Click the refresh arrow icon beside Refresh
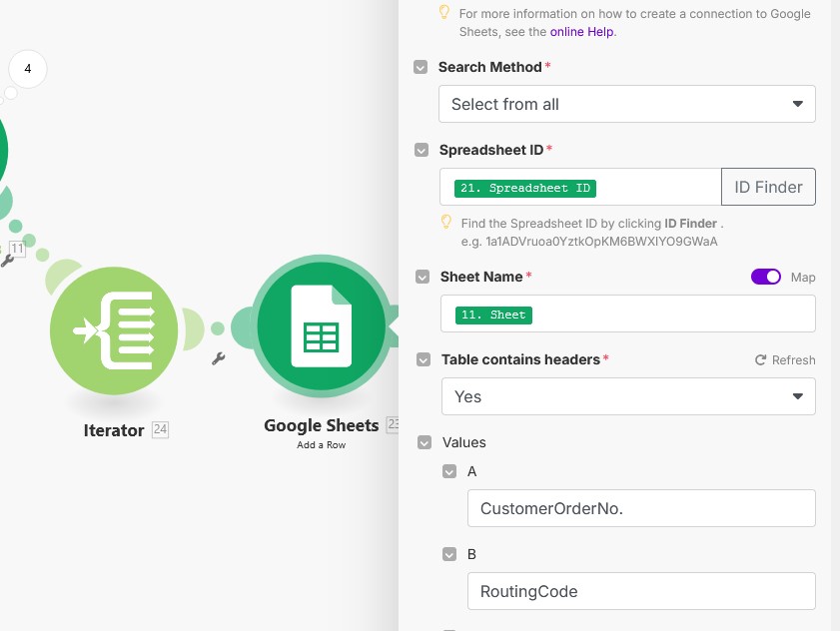This screenshot has height=631, width=840. pyautogui.click(x=760, y=360)
